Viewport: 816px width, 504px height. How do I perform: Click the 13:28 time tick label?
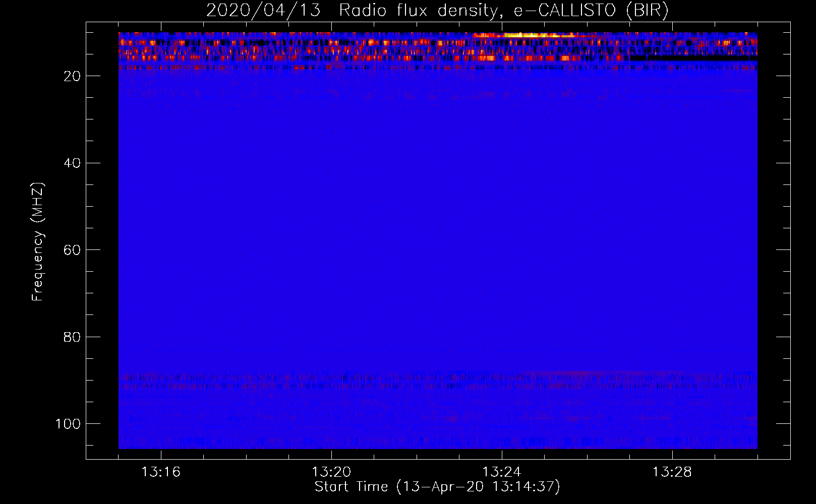point(672,472)
